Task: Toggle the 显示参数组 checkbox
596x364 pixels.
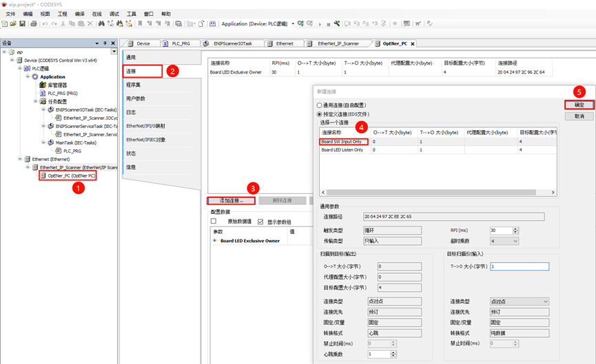Action: (260, 222)
